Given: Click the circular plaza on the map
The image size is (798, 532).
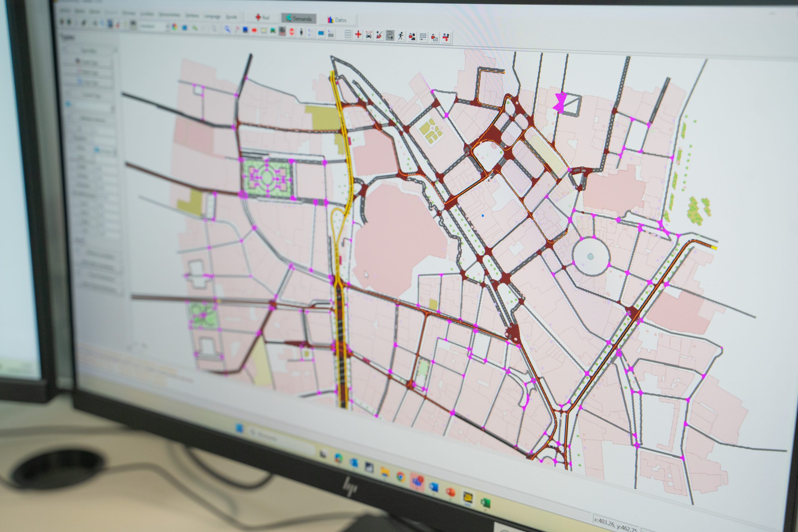Looking at the screenshot, I should [x=590, y=256].
